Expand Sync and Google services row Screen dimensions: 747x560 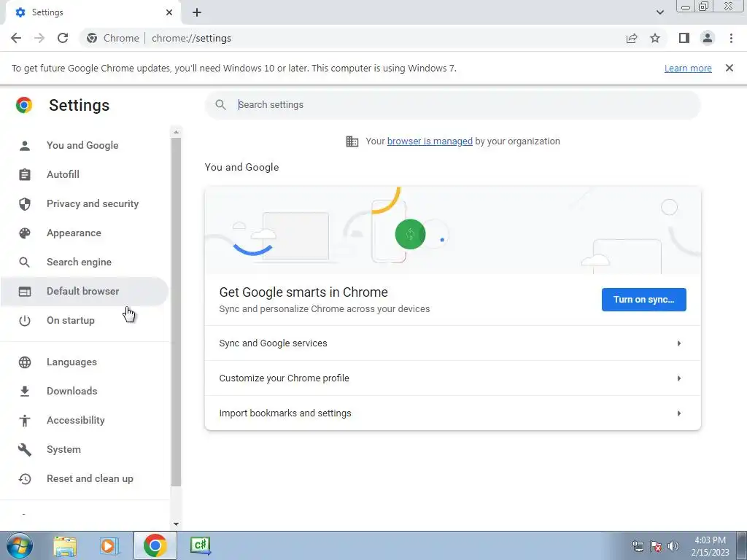452,343
